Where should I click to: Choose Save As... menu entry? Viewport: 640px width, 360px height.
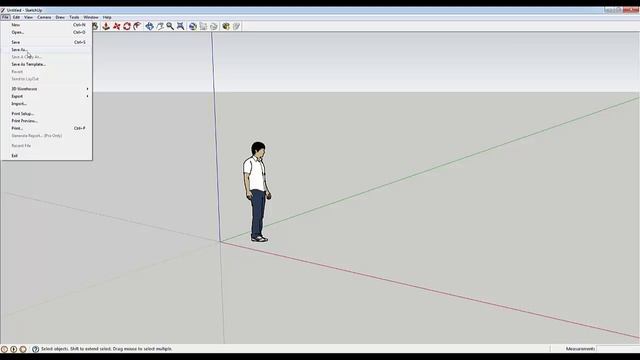[x=47, y=50]
